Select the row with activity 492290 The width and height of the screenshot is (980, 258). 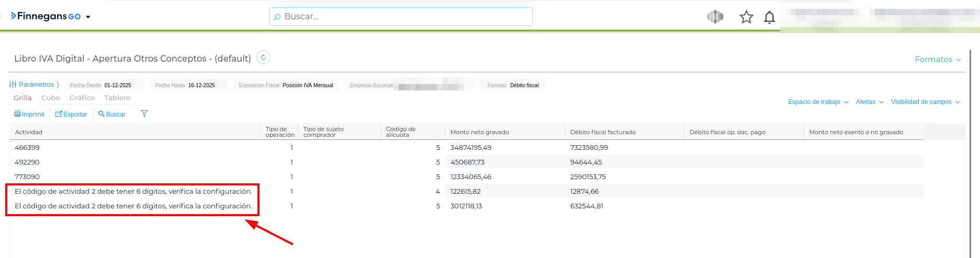click(27, 162)
